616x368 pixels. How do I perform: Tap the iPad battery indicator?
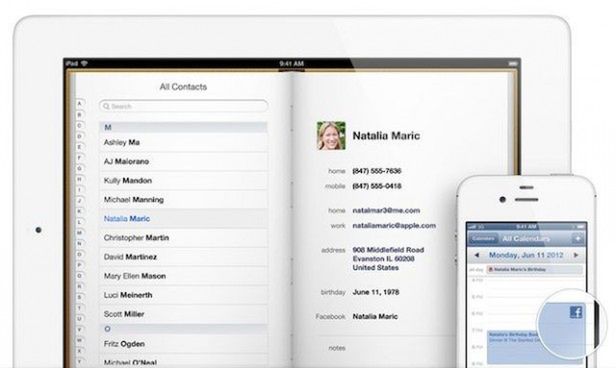(513, 64)
